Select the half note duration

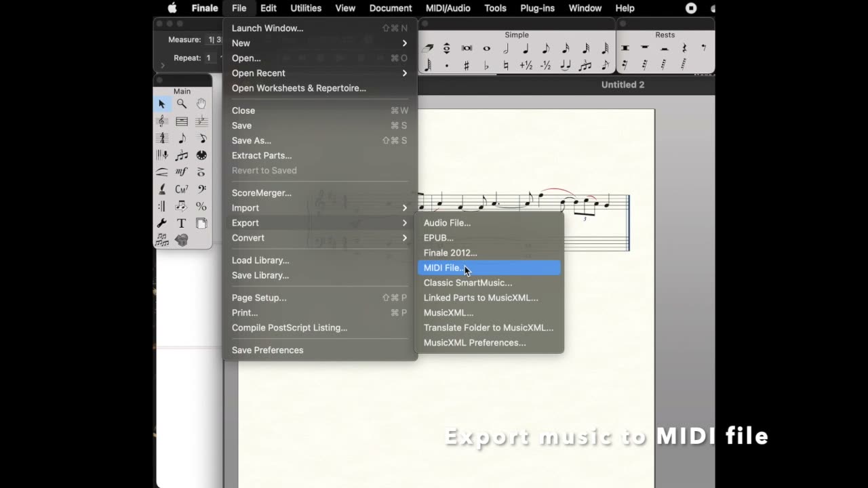point(506,48)
